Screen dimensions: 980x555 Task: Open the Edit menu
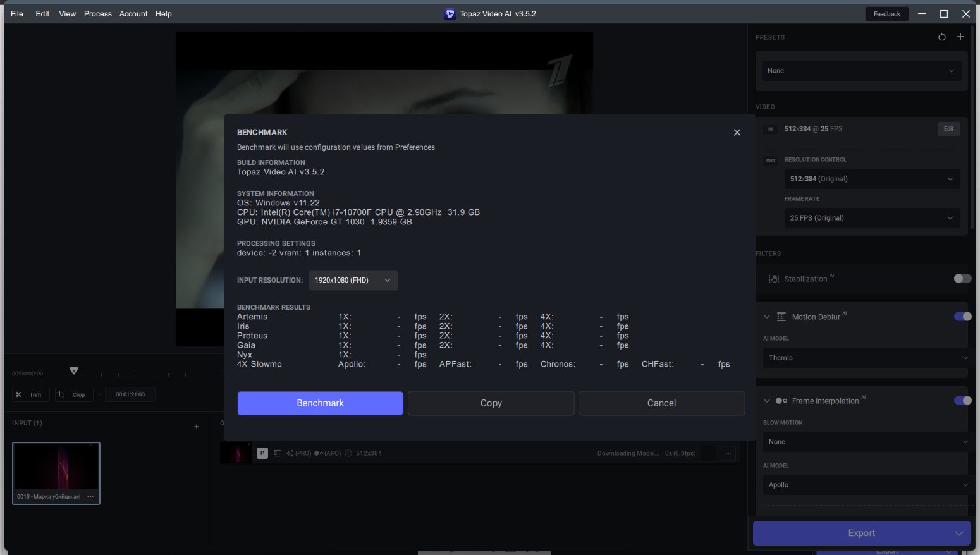(x=42, y=14)
